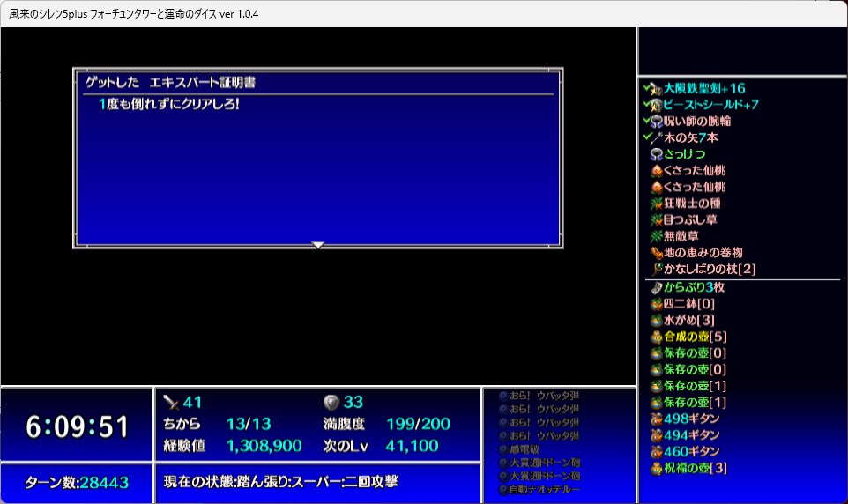
Task: Select the 合成の壺[5] item name
Action: (x=696, y=337)
